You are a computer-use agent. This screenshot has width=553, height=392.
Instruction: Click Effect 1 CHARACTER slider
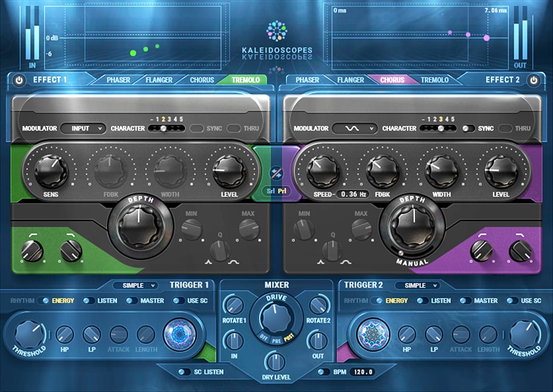click(166, 129)
